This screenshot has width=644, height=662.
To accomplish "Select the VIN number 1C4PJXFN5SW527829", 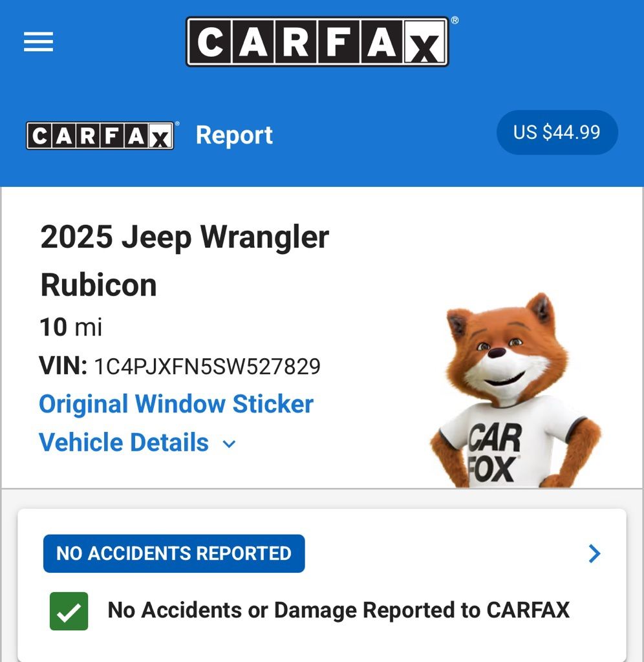I will [208, 367].
